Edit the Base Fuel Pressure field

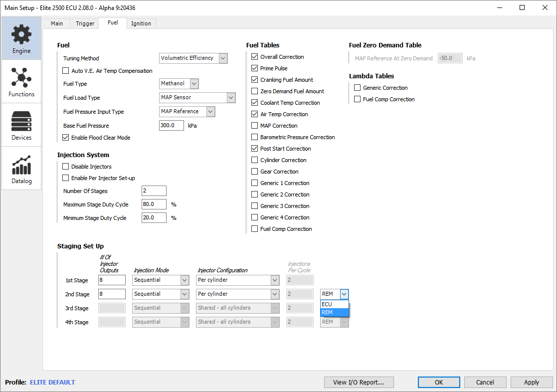coord(171,126)
